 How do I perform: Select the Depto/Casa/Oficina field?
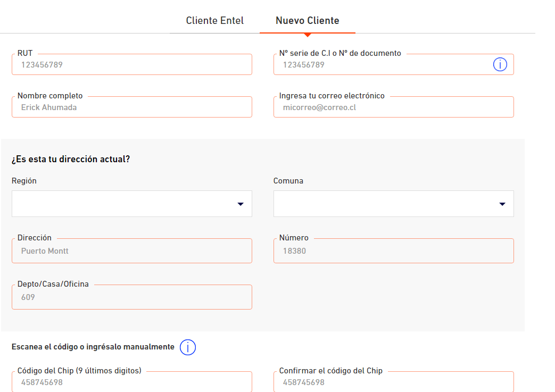131,297
